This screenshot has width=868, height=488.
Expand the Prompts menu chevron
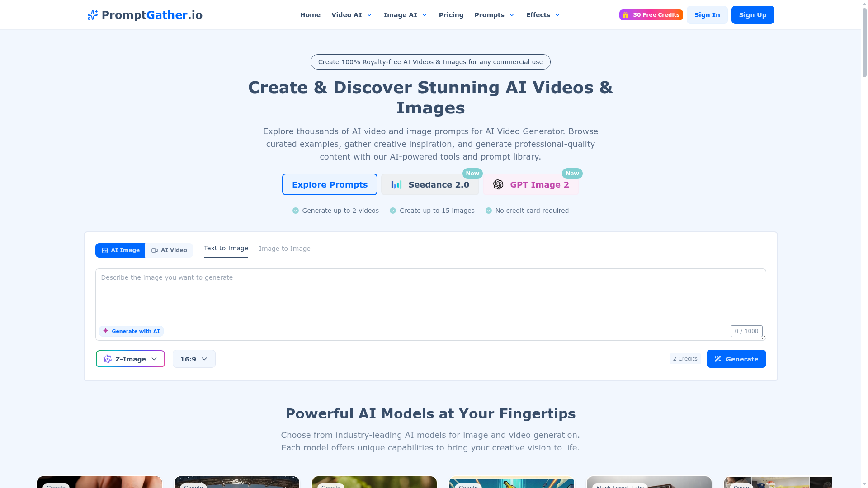coord(512,15)
